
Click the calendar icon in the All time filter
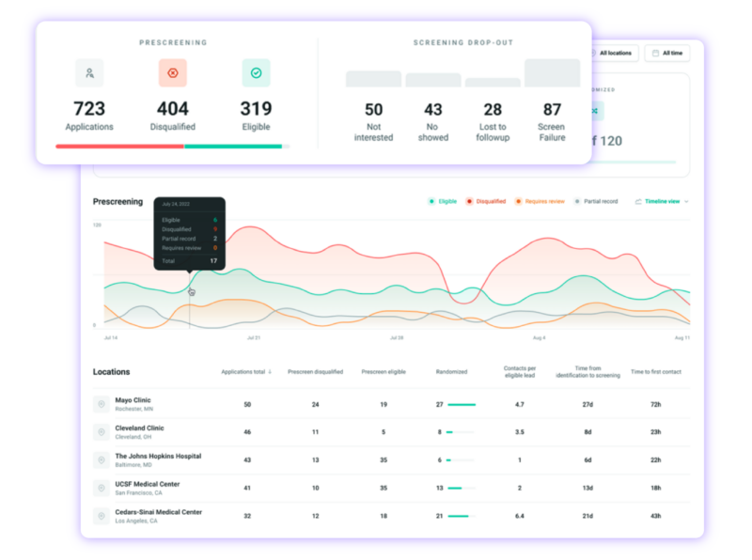(655, 53)
